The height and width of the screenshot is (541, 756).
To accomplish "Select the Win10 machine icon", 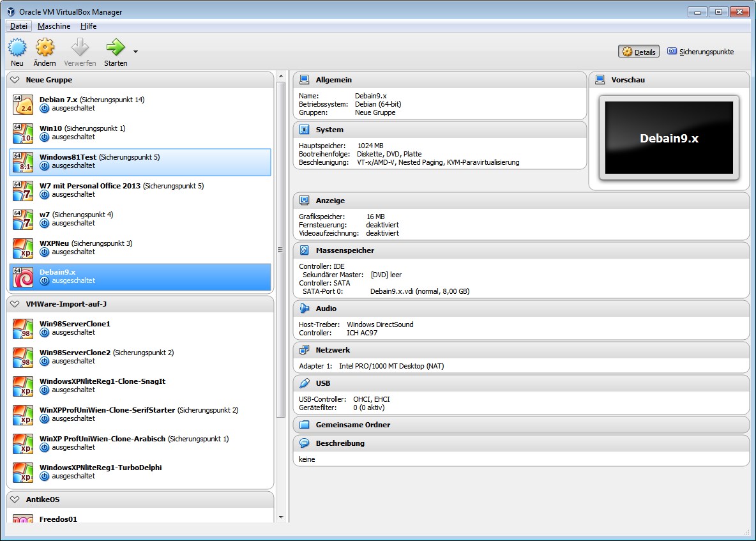I will click(23, 133).
